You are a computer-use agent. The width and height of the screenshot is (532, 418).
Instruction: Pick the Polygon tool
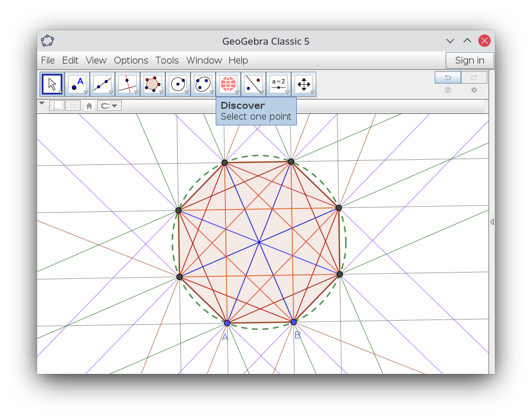153,84
